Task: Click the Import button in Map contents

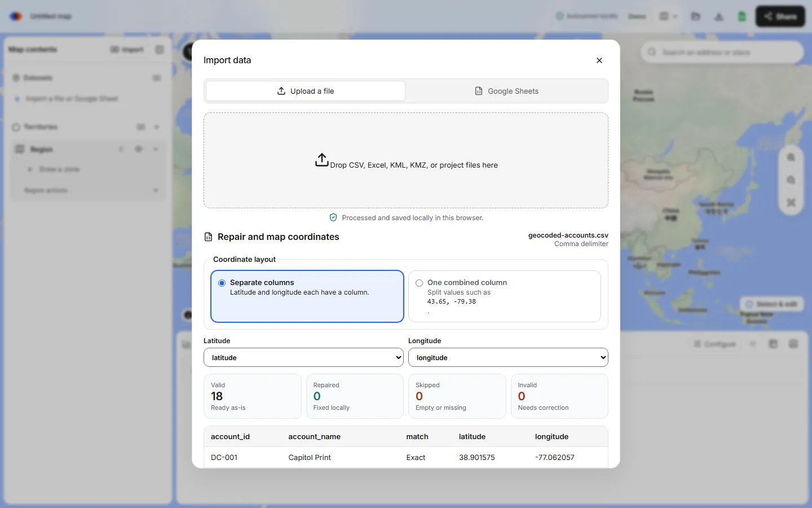Action: (127, 50)
